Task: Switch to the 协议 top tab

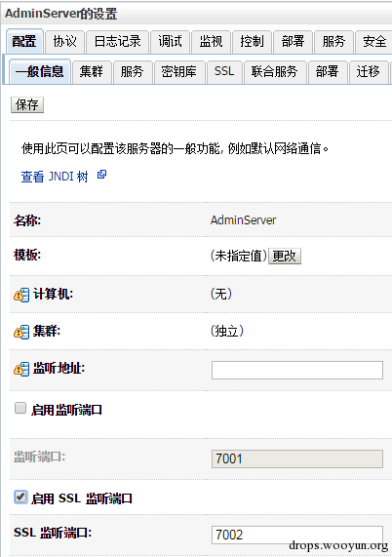Action: pyautogui.click(x=65, y=42)
